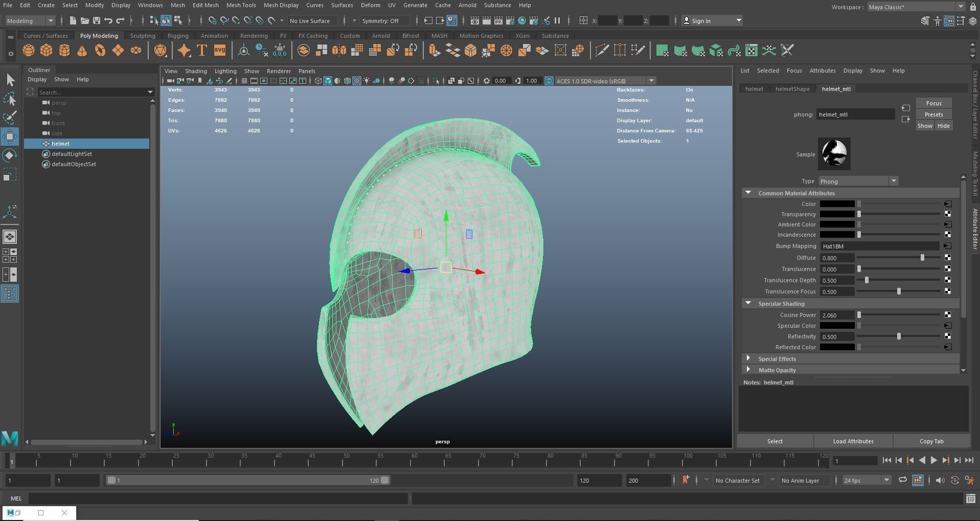Viewport: 980px width, 521px height.
Task: Switch to the Rigging shelf tab
Action: pos(178,36)
